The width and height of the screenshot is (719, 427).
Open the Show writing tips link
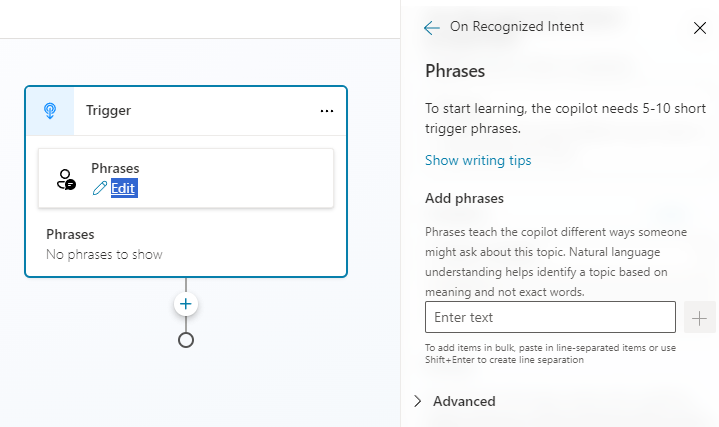point(478,160)
